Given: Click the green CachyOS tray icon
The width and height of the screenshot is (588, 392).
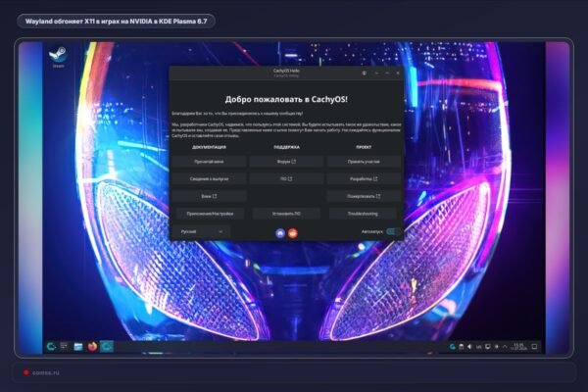Looking at the screenshot, I should 452,347.
